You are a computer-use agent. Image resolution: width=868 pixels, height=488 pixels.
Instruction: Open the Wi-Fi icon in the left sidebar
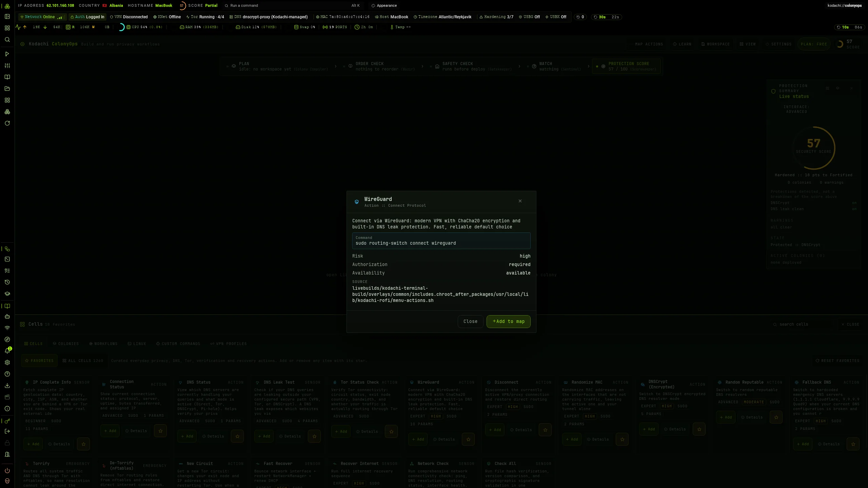[x=7, y=328]
